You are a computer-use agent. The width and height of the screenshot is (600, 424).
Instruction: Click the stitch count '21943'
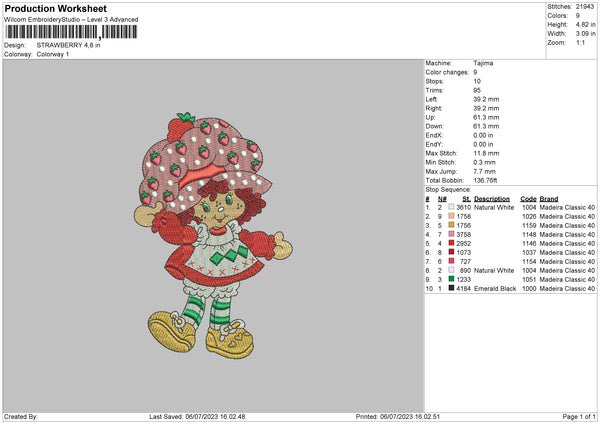tap(585, 7)
